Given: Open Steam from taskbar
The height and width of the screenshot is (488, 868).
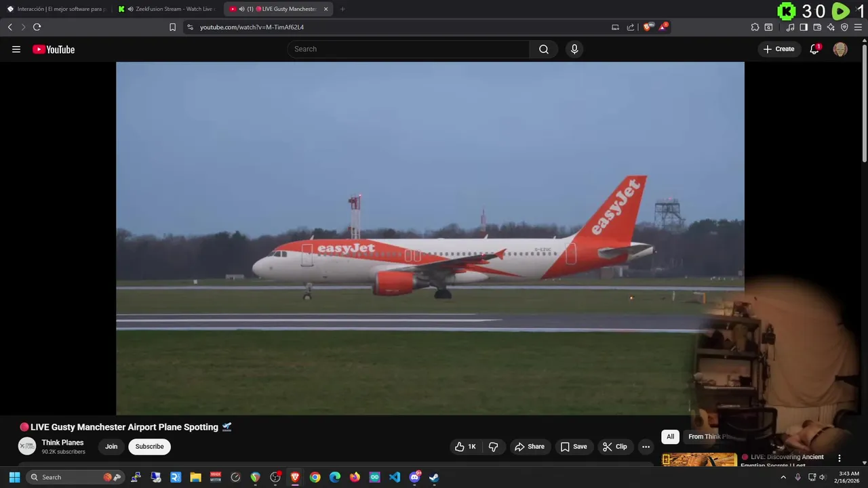Looking at the screenshot, I should pyautogui.click(x=434, y=477).
